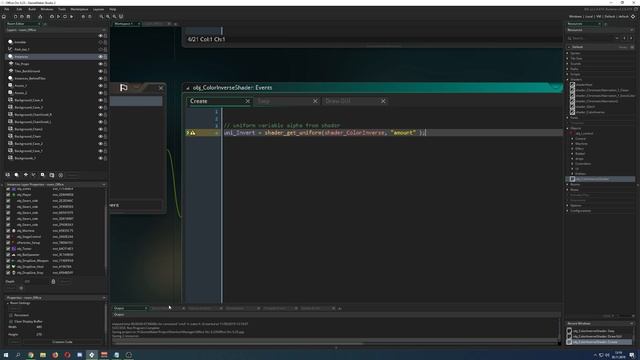Screen dimensions: 640x360
Task: Toggle the lock box of the Assets_2 layer
Action: 105,93
